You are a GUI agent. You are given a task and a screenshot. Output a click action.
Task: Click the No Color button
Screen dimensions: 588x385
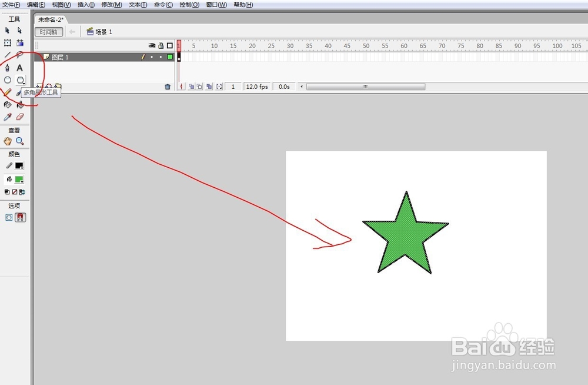pyautogui.click(x=15, y=192)
